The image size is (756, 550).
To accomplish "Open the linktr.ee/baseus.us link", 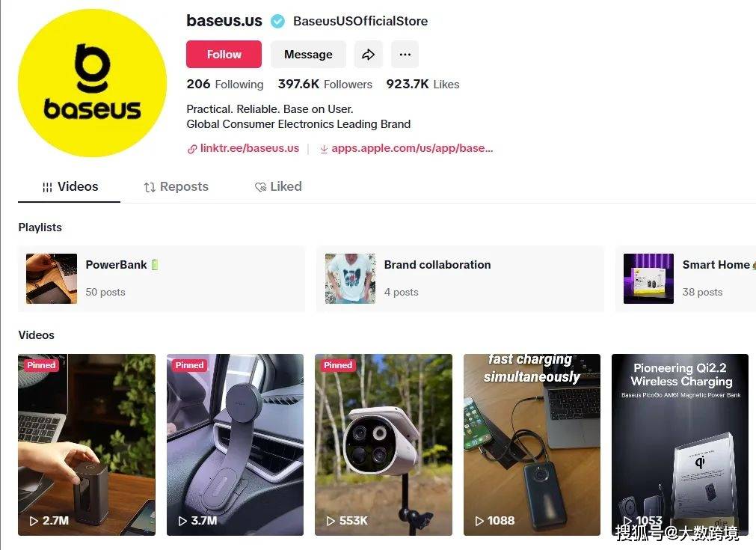I will click(249, 149).
